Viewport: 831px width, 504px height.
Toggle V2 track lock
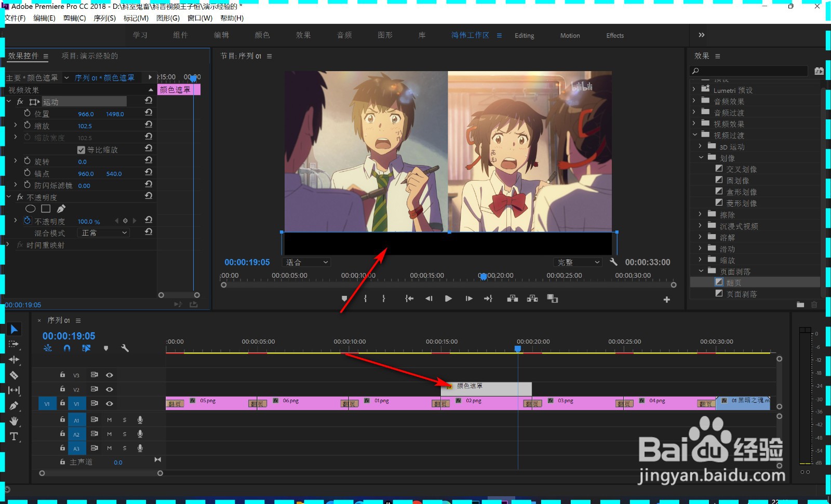pyautogui.click(x=62, y=389)
